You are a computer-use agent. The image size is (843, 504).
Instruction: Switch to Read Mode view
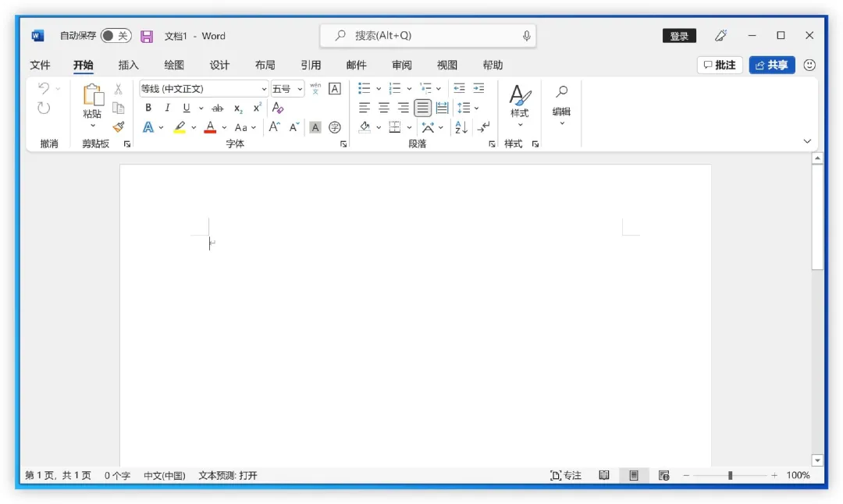(603, 475)
